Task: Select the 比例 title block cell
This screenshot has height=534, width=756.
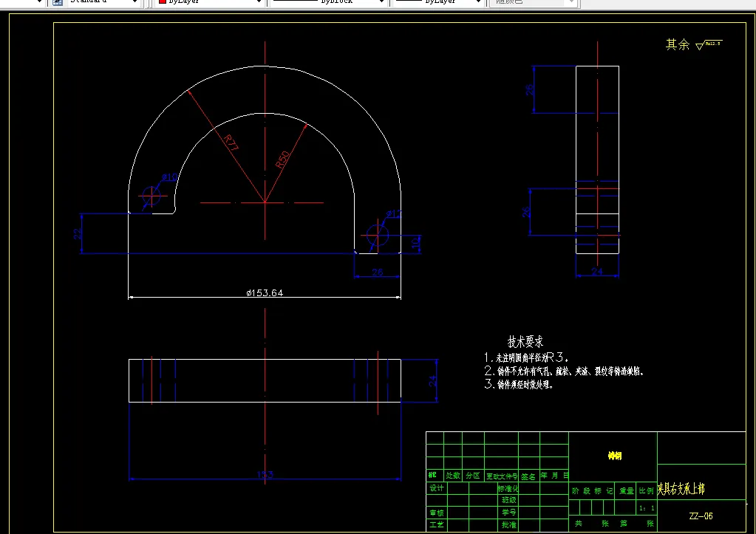Action: click(x=646, y=490)
